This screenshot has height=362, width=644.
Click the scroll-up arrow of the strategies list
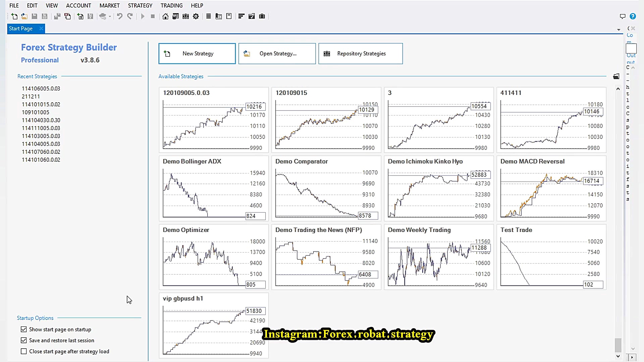618,89
